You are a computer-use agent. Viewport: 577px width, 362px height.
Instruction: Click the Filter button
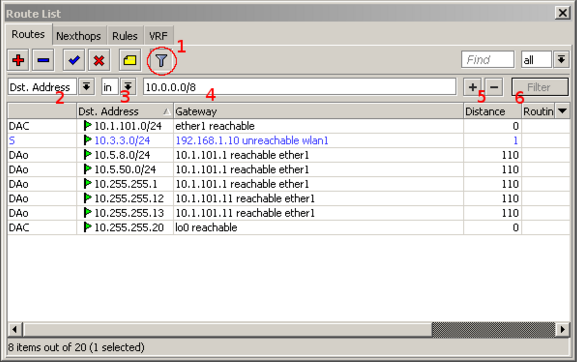pos(539,87)
